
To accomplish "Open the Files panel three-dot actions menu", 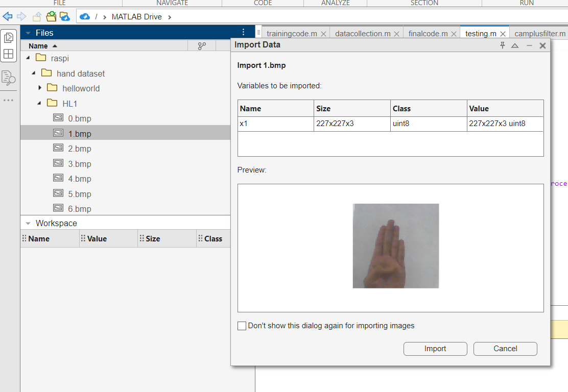I will pyautogui.click(x=243, y=32).
